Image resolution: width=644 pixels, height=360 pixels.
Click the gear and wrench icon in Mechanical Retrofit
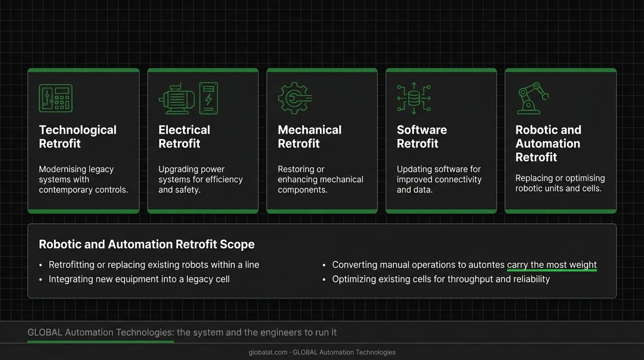click(x=295, y=98)
